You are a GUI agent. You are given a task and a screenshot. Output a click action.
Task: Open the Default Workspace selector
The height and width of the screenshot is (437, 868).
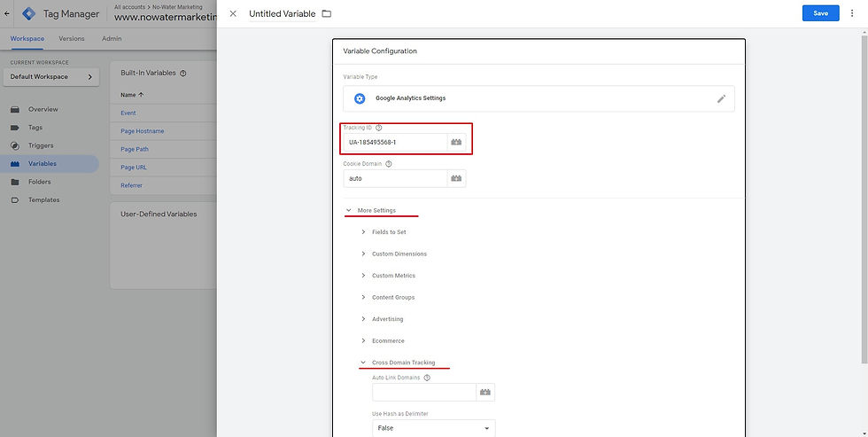click(51, 77)
